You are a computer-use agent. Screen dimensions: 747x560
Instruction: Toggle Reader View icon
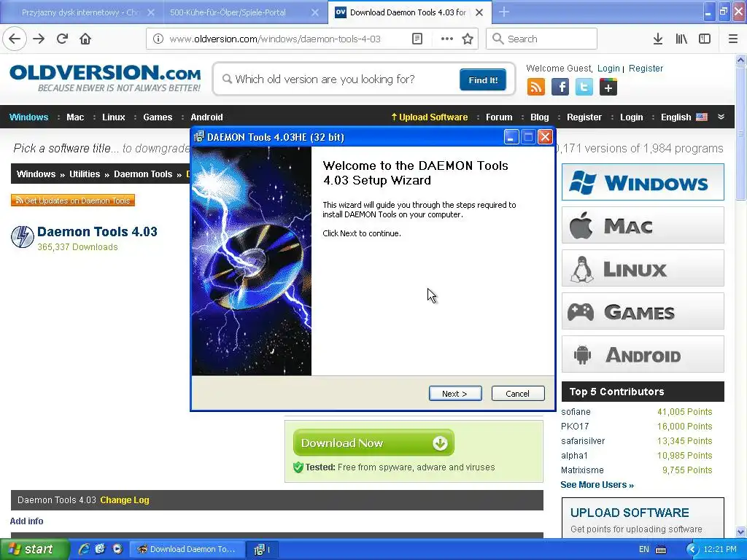pos(417,39)
